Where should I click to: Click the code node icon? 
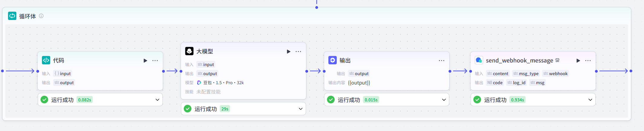point(46,60)
